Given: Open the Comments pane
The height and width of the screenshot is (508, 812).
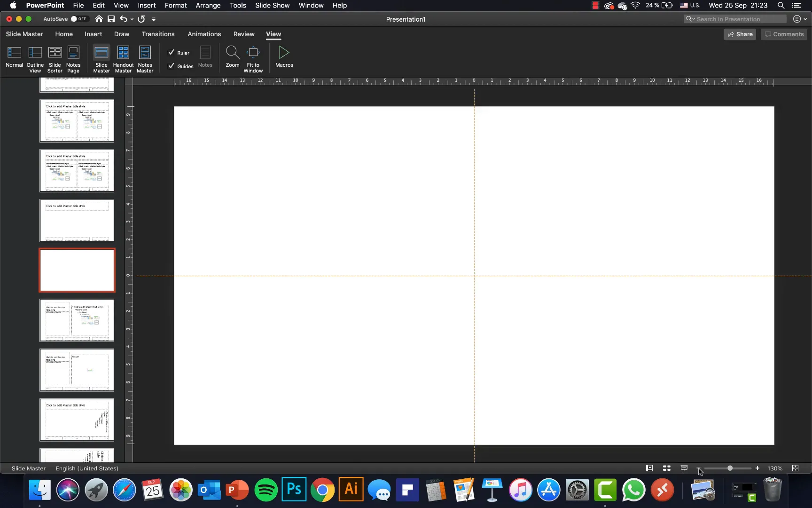Looking at the screenshot, I should (784, 34).
